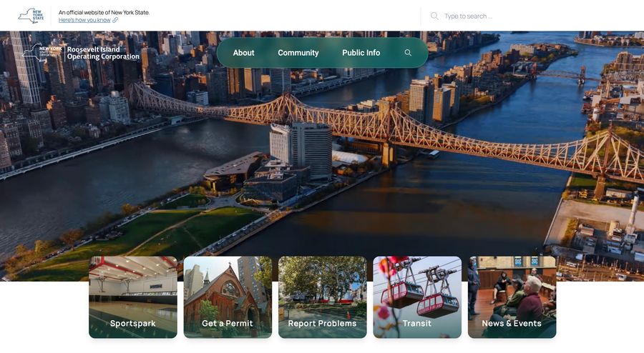The width and height of the screenshot is (644, 353).
Task: Open the News & Events card
Action: [x=512, y=297]
